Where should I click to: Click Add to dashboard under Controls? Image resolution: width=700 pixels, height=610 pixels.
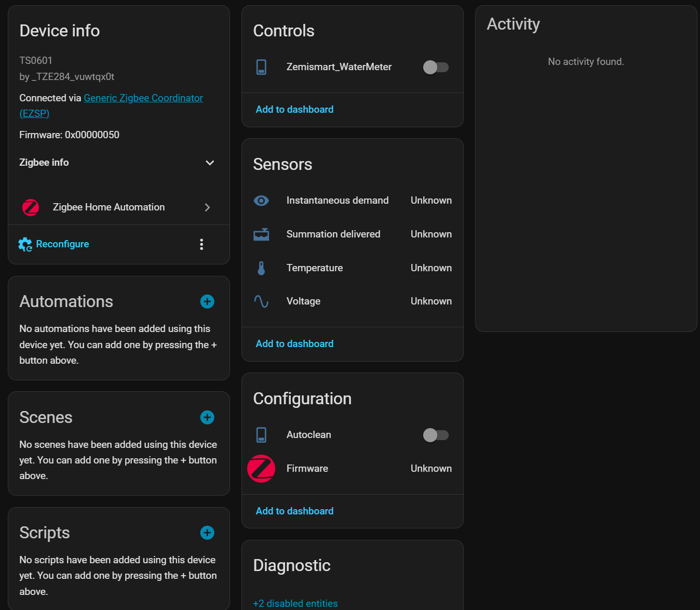[294, 110]
